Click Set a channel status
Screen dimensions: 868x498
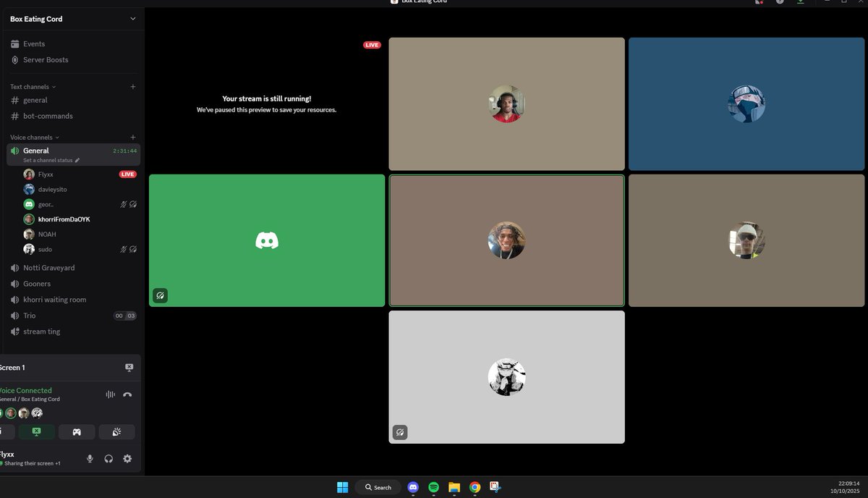click(51, 160)
